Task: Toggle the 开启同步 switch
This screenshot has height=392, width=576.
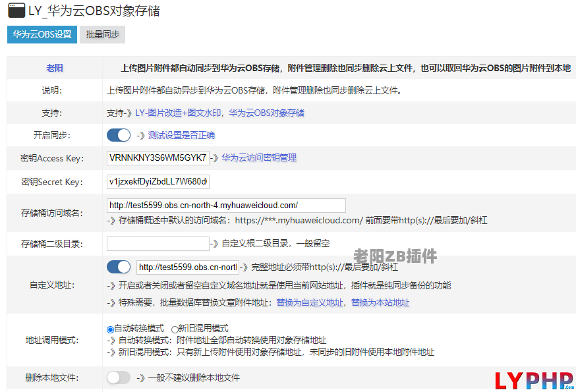Action: click(119, 135)
